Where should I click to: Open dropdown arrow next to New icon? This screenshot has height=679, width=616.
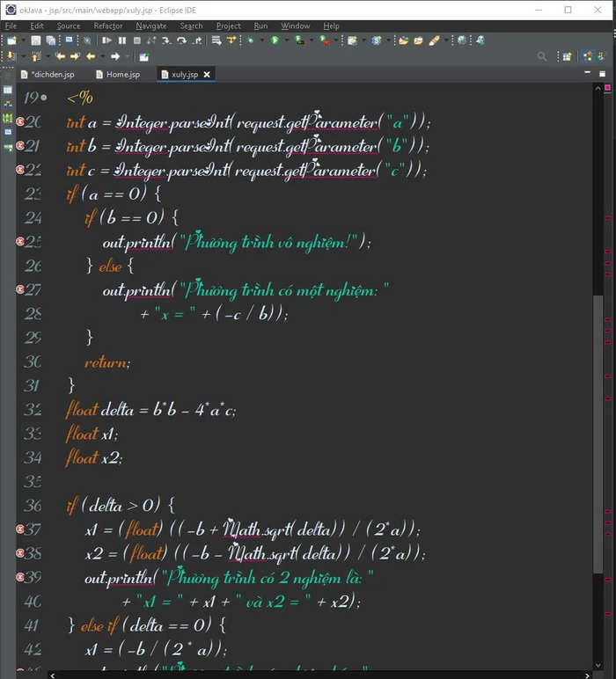(x=23, y=40)
